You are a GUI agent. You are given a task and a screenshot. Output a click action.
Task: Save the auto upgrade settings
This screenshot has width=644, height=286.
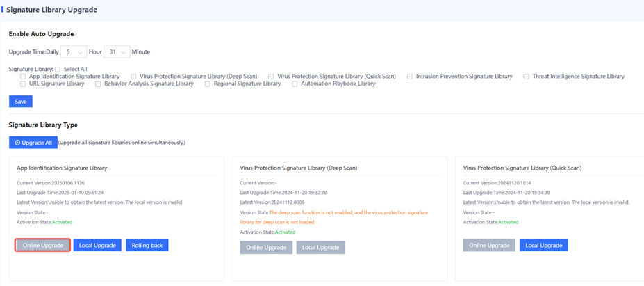point(20,102)
